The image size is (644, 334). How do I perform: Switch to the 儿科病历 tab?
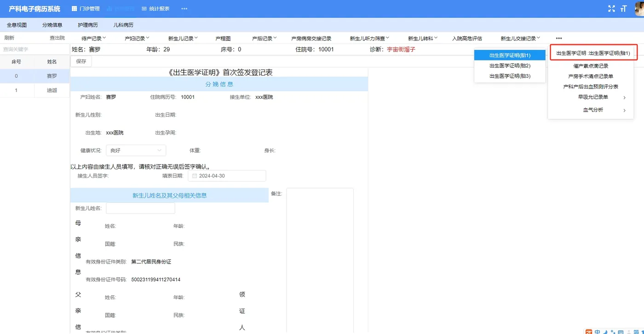coord(122,24)
